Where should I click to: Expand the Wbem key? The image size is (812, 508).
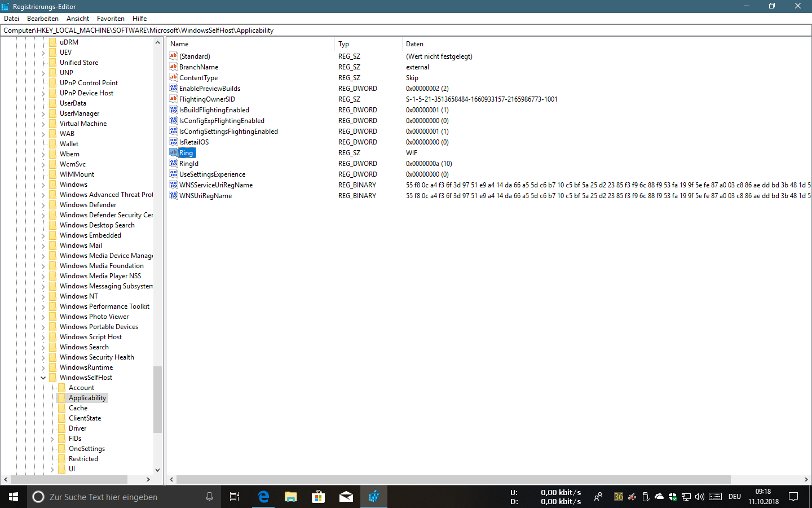pos(43,154)
